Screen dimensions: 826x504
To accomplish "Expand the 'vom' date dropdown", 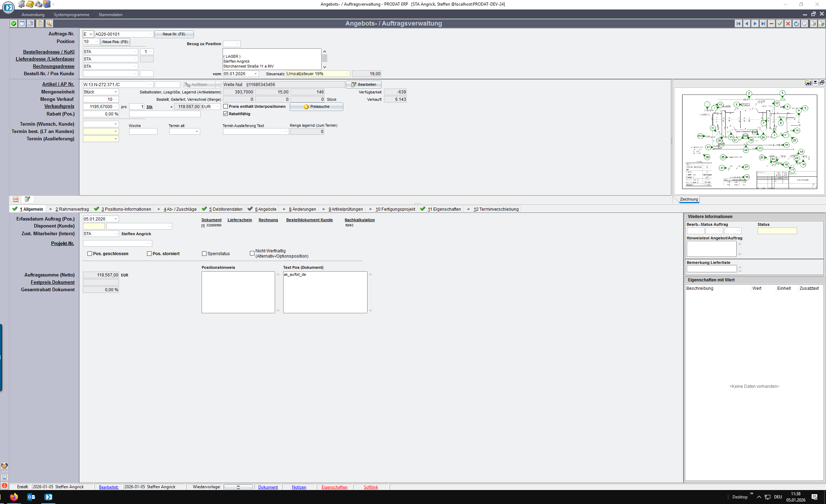I will tap(256, 74).
